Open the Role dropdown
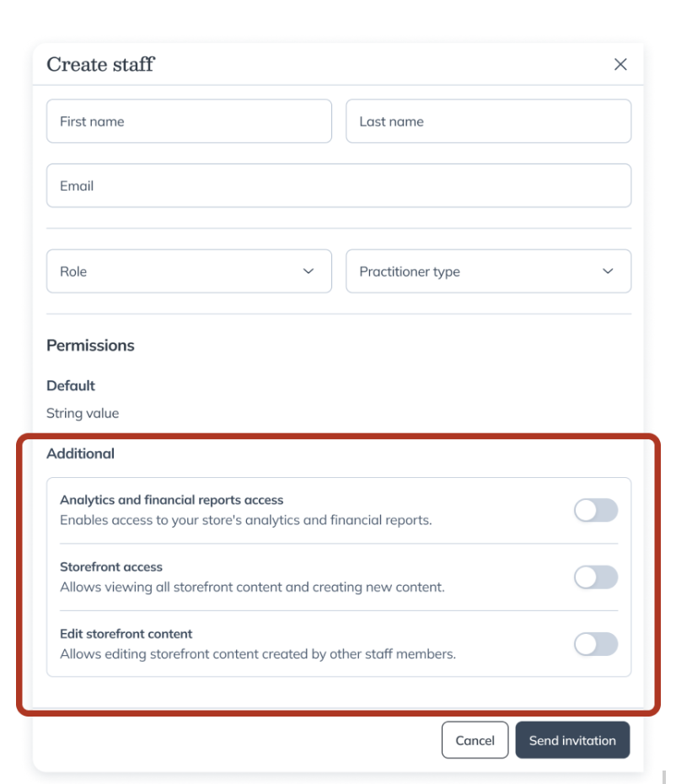The height and width of the screenshot is (784, 676). tap(189, 271)
